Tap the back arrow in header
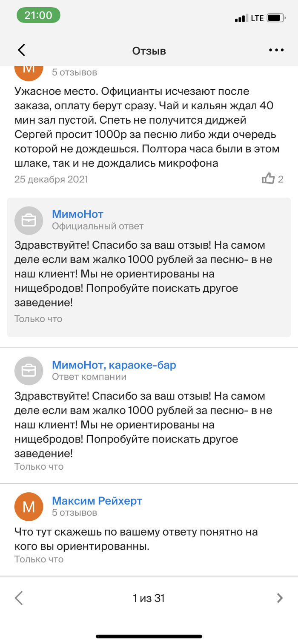 (22, 50)
